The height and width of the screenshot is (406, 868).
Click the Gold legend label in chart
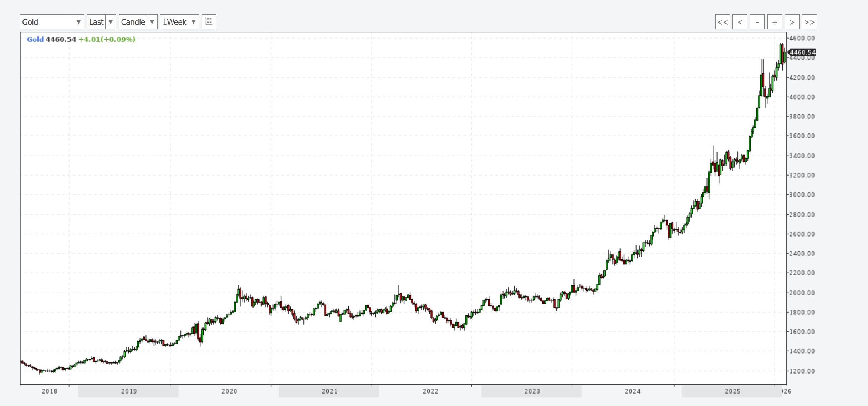[35, 39]
